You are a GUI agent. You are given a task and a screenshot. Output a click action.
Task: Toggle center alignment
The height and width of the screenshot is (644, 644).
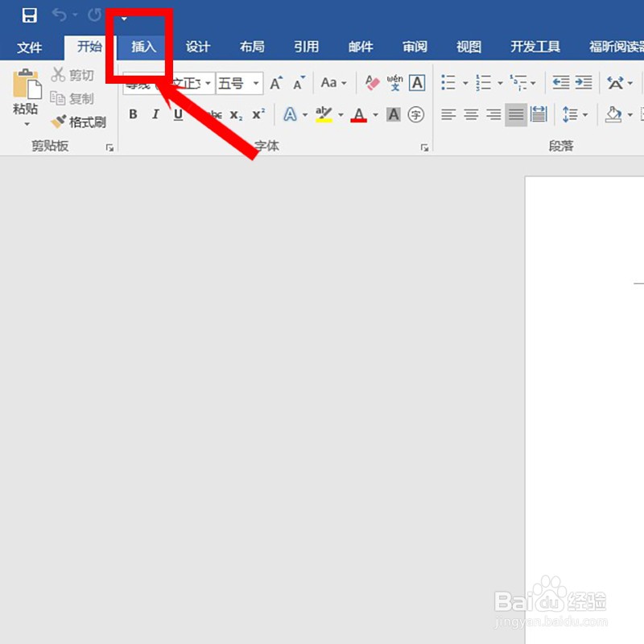471,114
